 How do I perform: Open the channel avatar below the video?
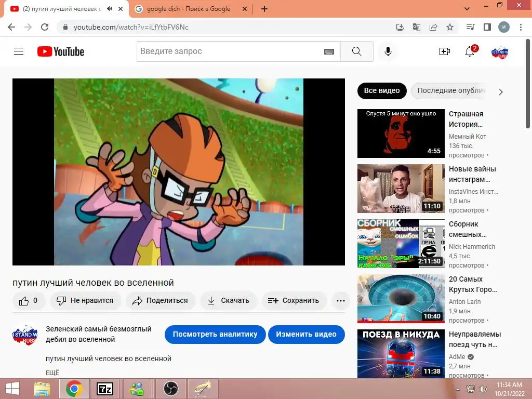(25, 335)
